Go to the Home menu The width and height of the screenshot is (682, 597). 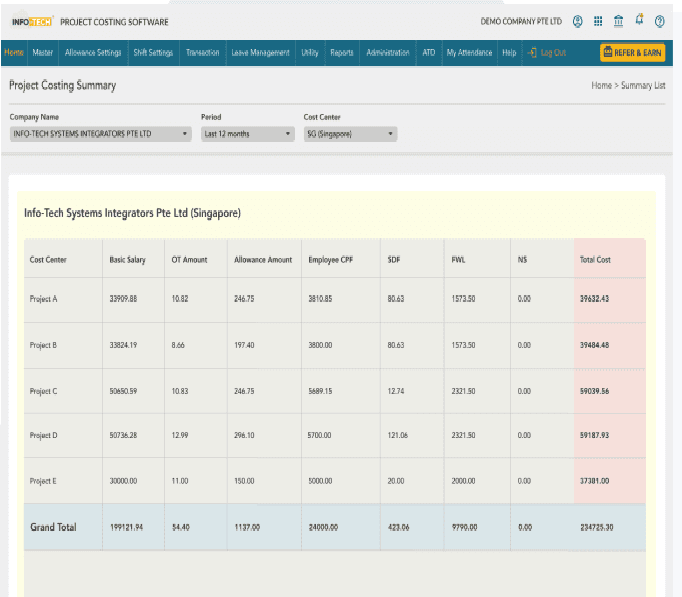coord(14,53)
